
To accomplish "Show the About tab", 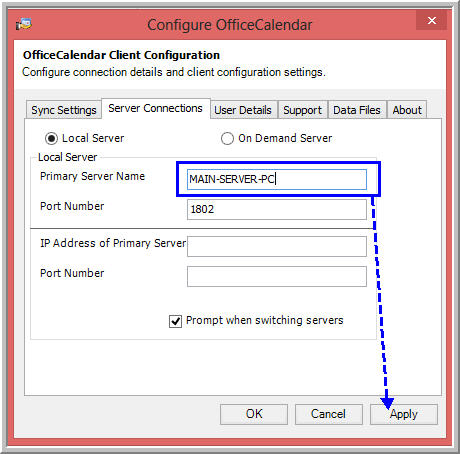I will click(x=407, y=110).
